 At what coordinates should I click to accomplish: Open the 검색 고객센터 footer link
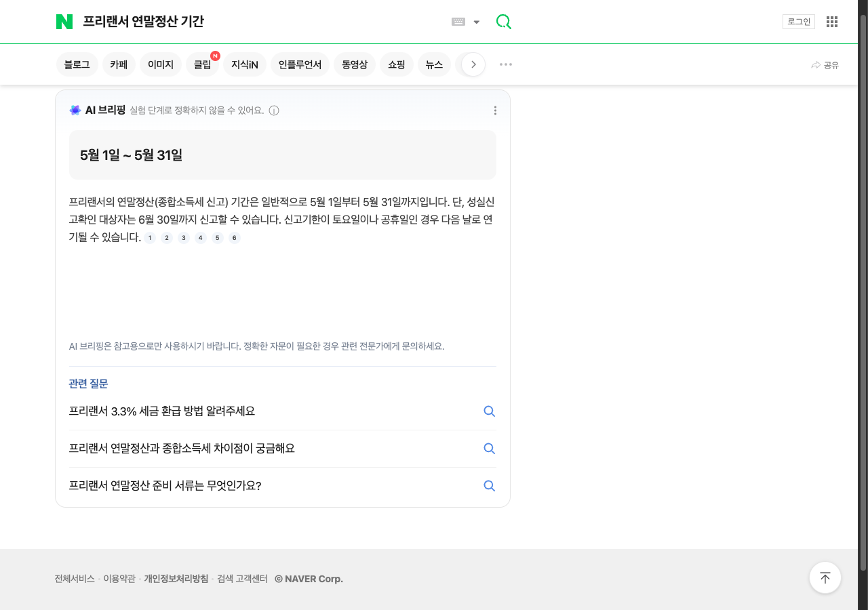[x=242, y=579]
